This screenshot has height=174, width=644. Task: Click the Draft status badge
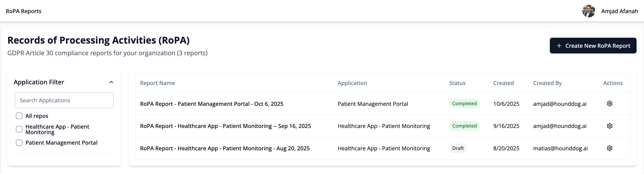click(x=458, y=148)
